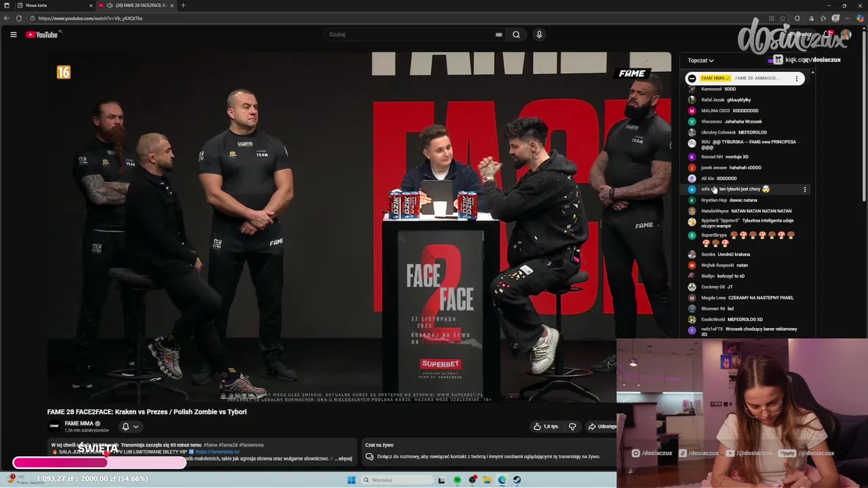This screenshot has height=488, width=868.
Task: Close the FAME 28 FACE2FACE tab
Action: click(172, 5)
